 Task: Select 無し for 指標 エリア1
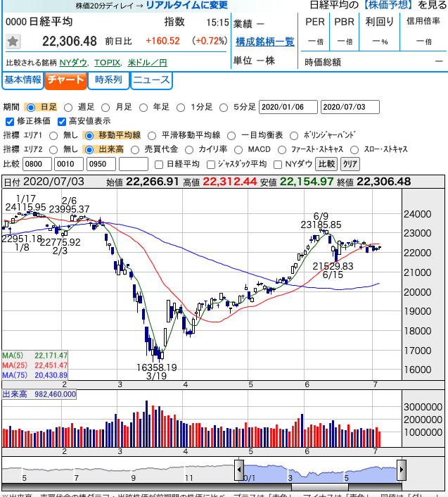53,136
